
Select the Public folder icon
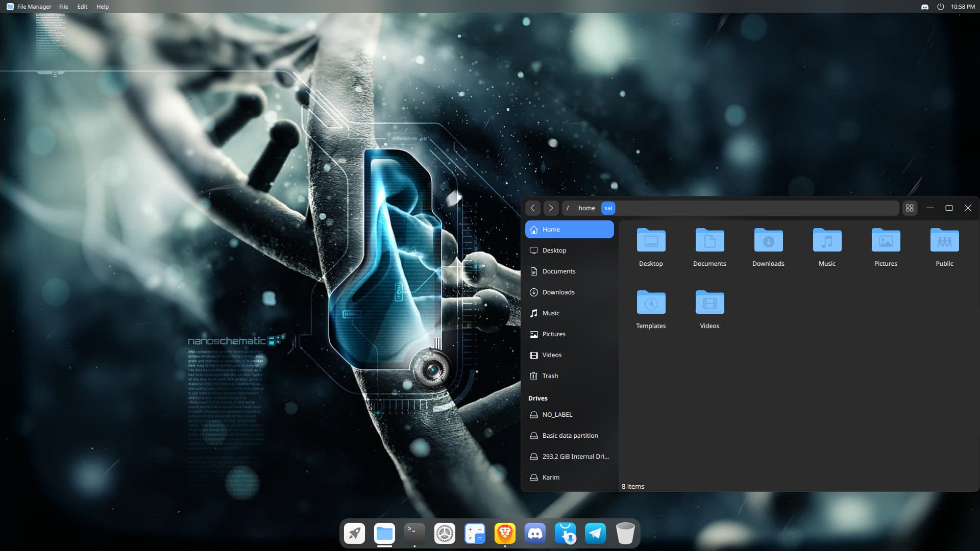click(944, 240)
